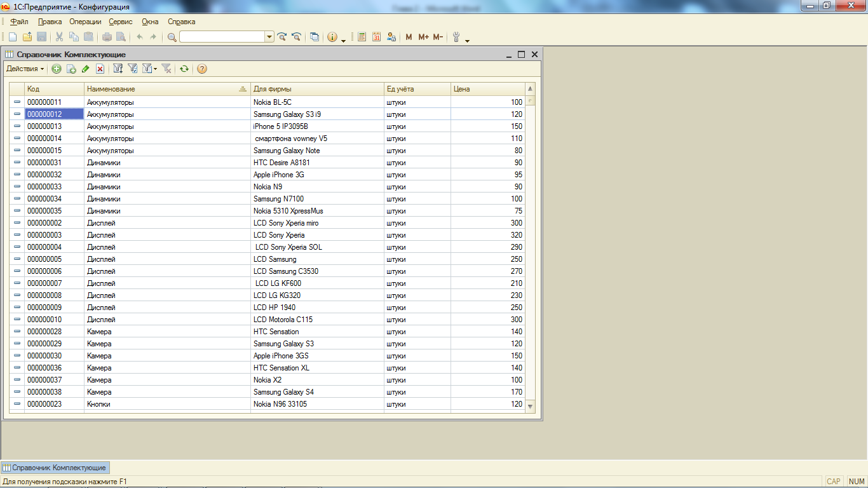The image size is (868, 488).
Task: Click the M- memory subtract button
Action: click(x=438, y=37)
